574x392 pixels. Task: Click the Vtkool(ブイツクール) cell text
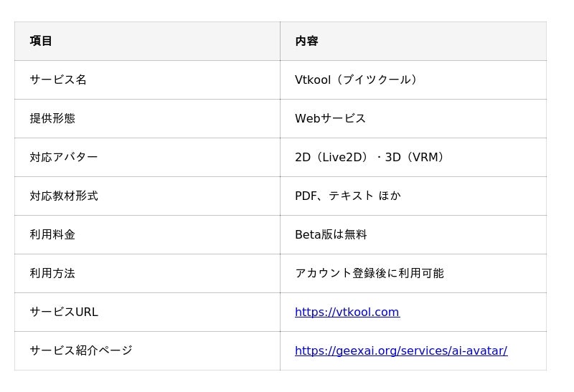[356, 80]
